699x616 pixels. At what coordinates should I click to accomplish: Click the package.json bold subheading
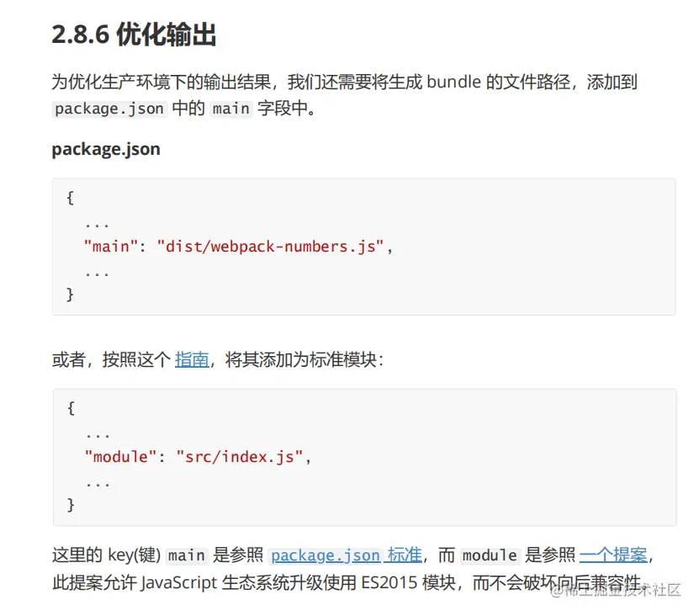tap(106, 149)
